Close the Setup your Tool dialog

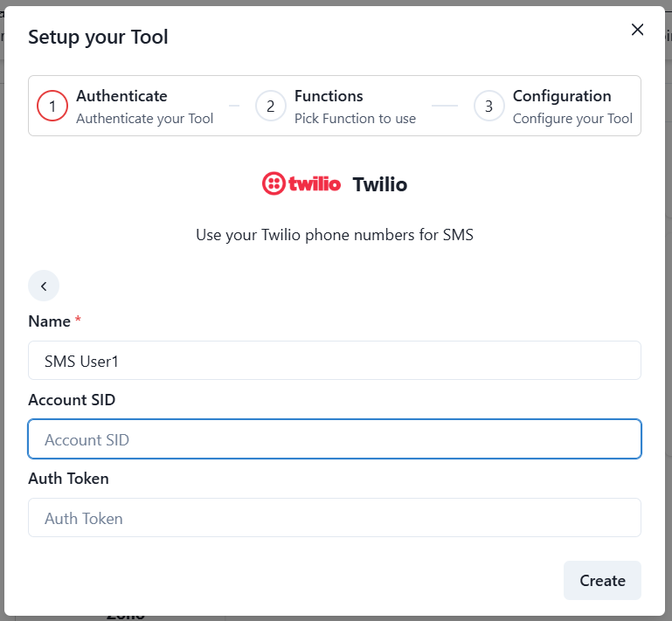tap(637, 30)
